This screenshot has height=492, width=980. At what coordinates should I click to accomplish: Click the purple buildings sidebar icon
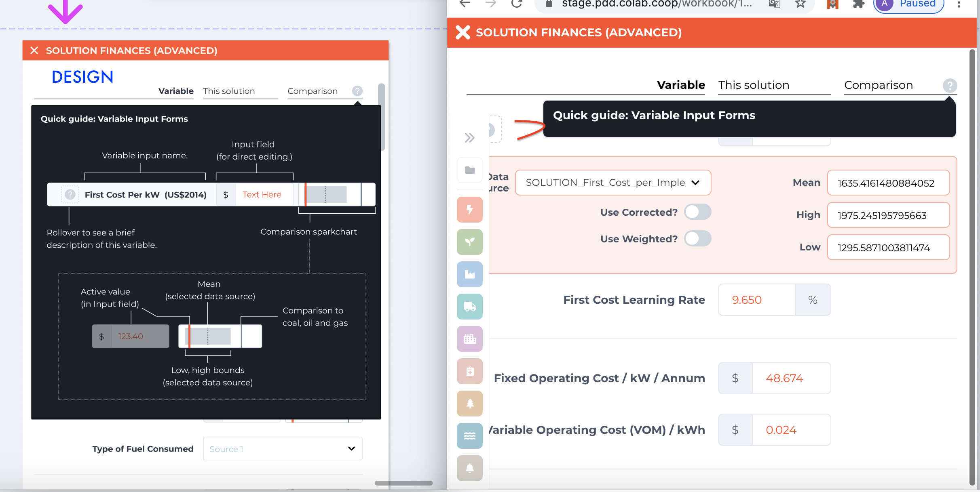[469, 339]
